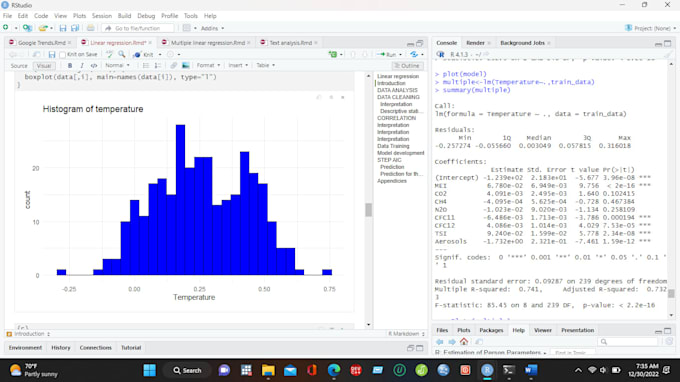Click the Open File folder icon
This screenshot has width=680, height=382.
click(x=42, y=28)
